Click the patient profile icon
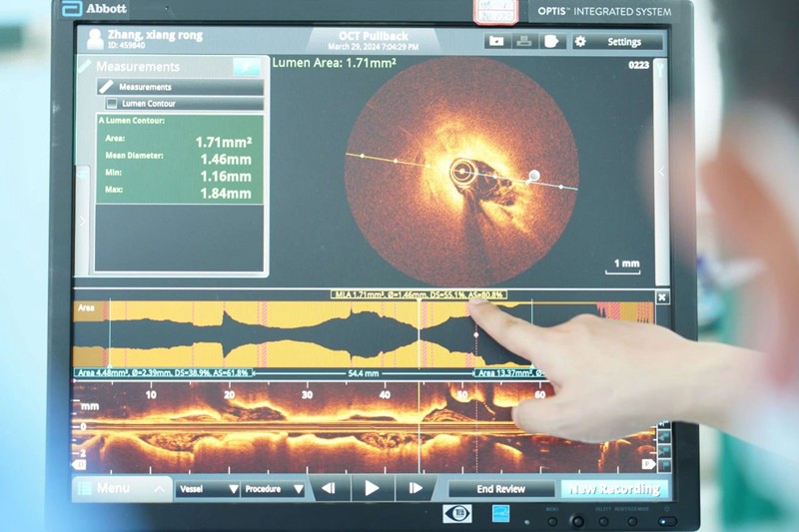The height and width of the screenshot is (532, 799). pos(93,38)
